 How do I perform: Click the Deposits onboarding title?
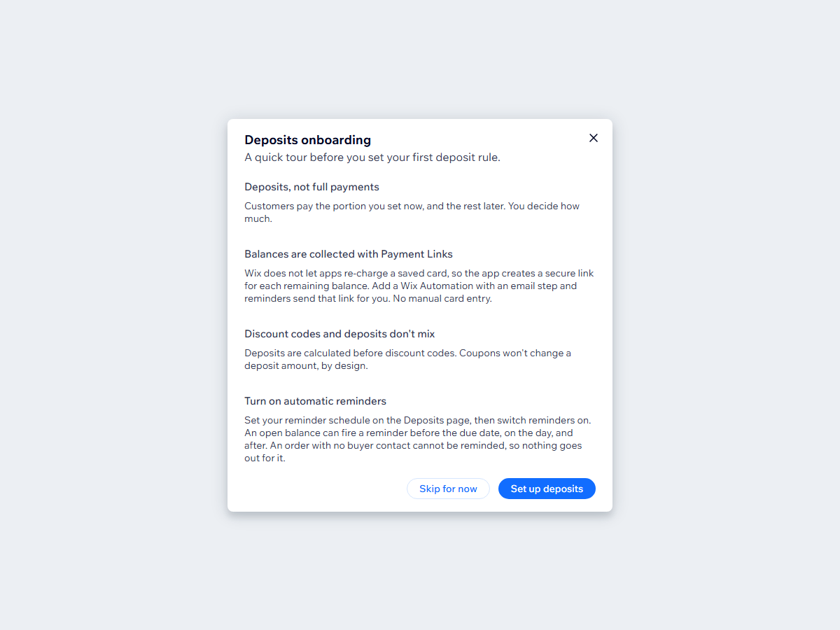pyautogui.click(x=308, y=140)
